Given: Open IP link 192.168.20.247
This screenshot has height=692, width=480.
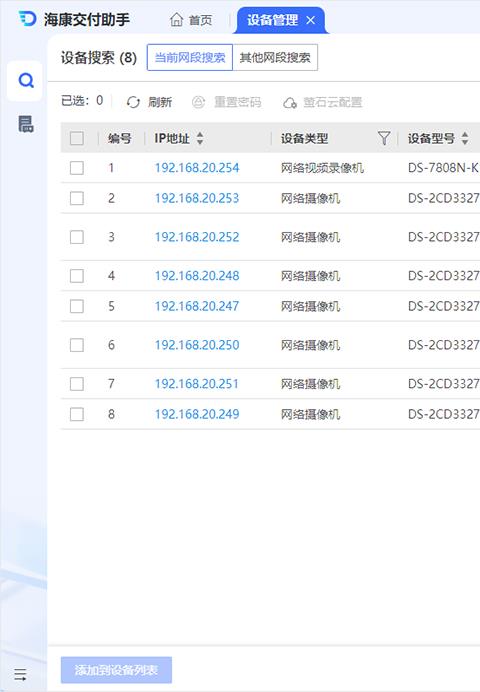Looking at the screenshot, I should [197, 306].
